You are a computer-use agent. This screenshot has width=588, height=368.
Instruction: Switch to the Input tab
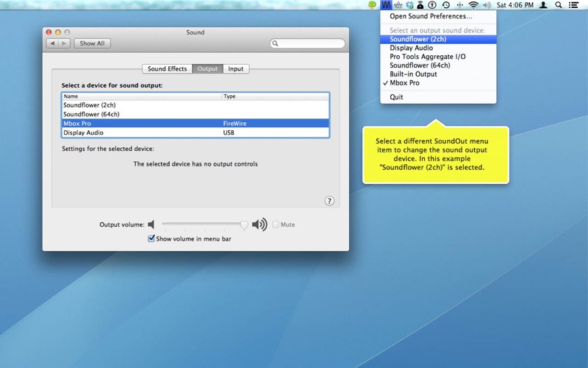point(236,68)
